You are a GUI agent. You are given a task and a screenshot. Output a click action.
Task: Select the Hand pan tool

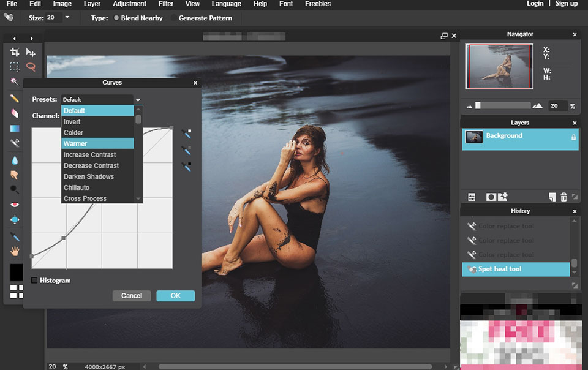pyautogui.click(x=15, y=251)
